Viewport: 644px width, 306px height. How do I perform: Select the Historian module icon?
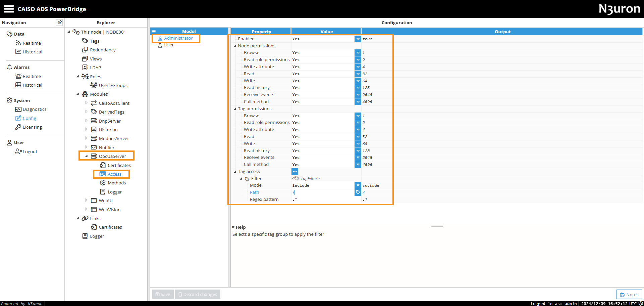tap(94, 130)
